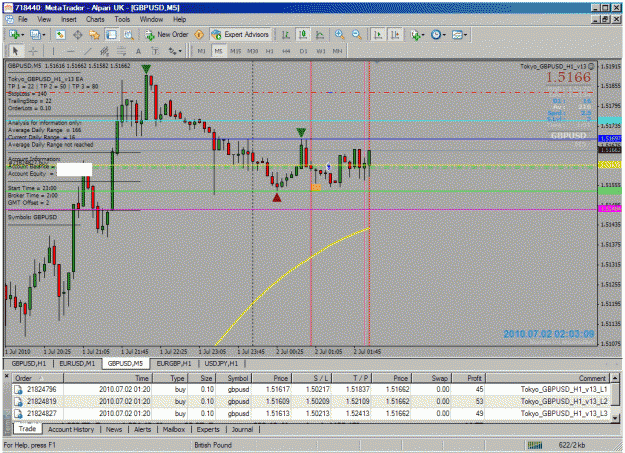The image size is (625, 453).
Task: Zoom out of the chart
Action: click(357, 35)
